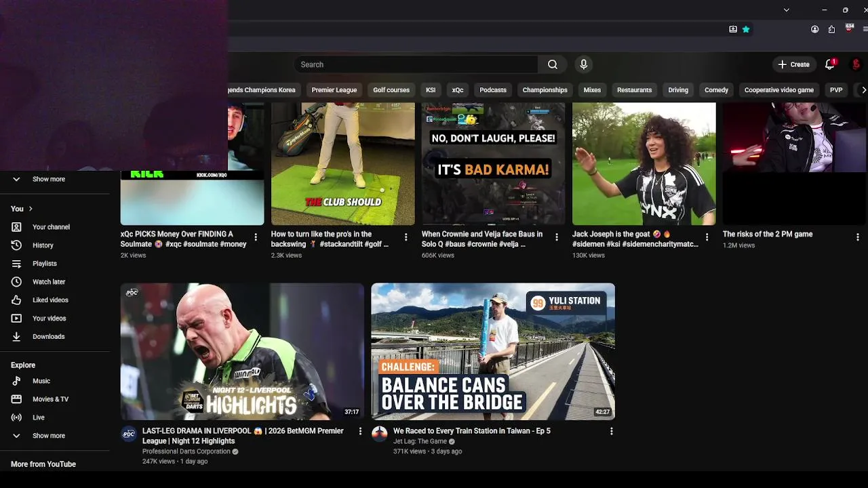Open the account avatar menu
868x488 pixels.
[856, 64]
